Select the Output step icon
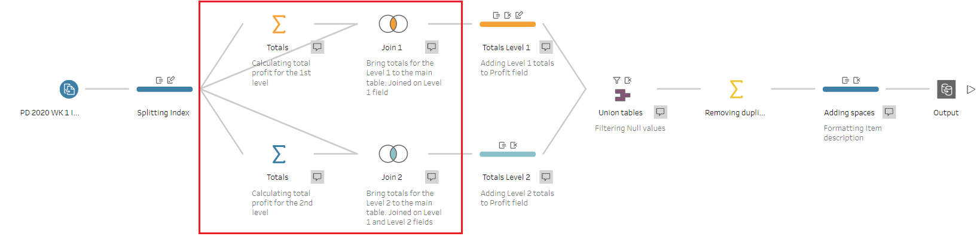 point(947,89)
